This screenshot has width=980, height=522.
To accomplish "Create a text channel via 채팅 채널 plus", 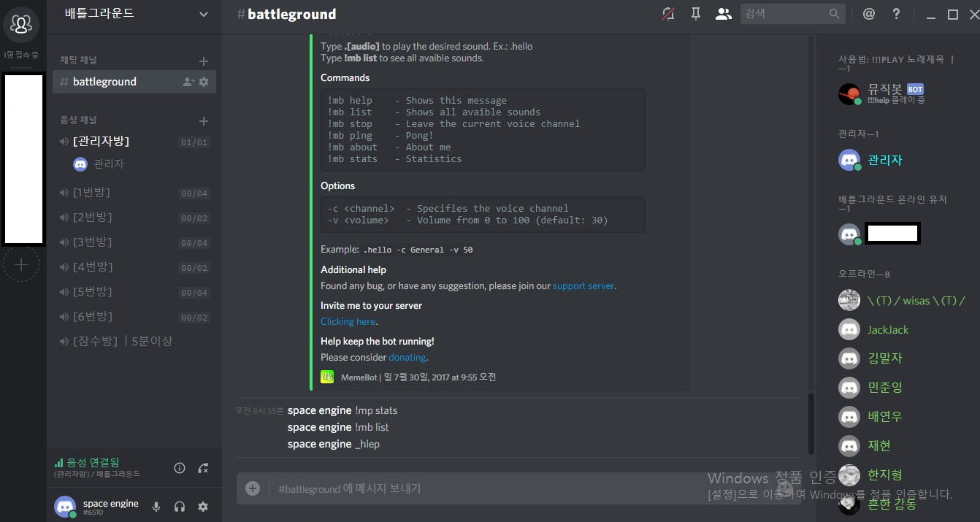I will click(x=204, y=61).
